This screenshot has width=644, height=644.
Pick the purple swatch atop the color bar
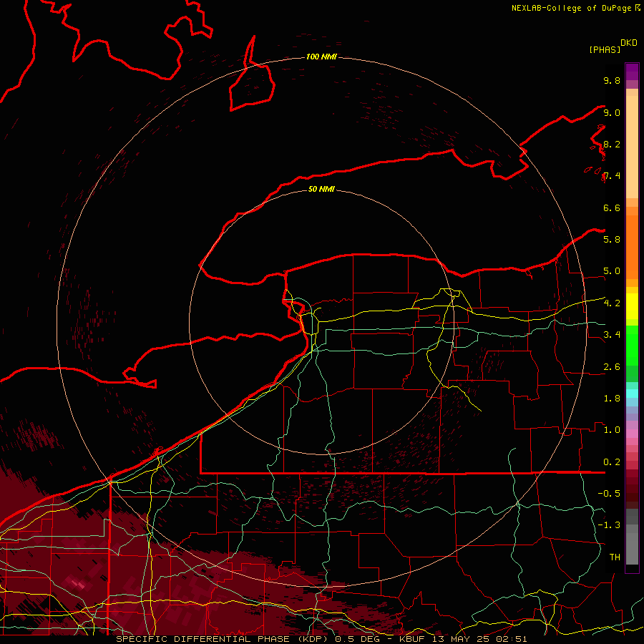(x=632, y=72)
